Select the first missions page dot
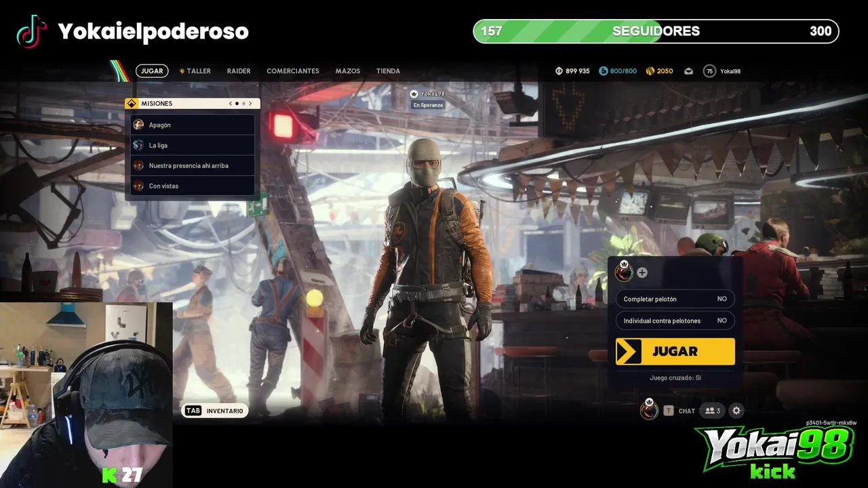 tap(237, 104)
